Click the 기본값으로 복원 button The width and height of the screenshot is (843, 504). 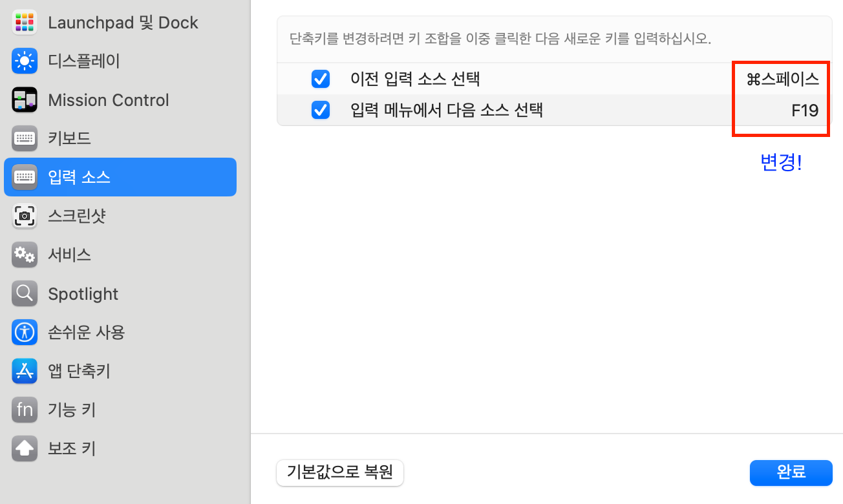(340, 472)
